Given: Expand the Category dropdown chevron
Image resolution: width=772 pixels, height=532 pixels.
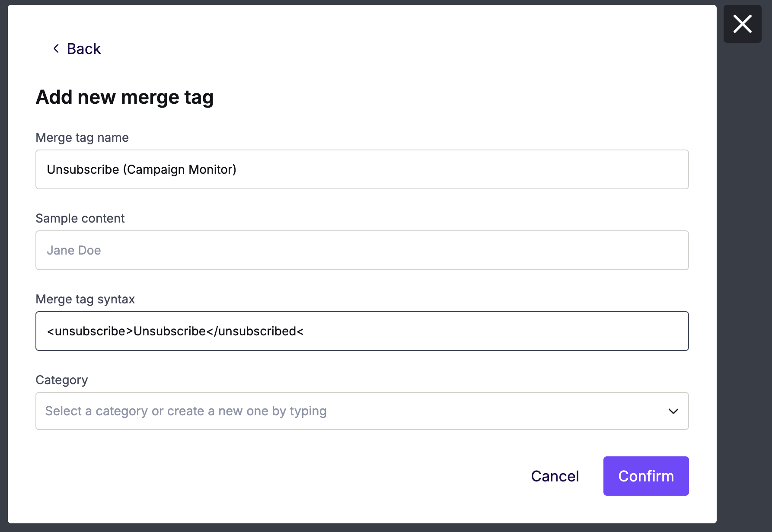Looking at the screenshot, I should pos(673,411).
